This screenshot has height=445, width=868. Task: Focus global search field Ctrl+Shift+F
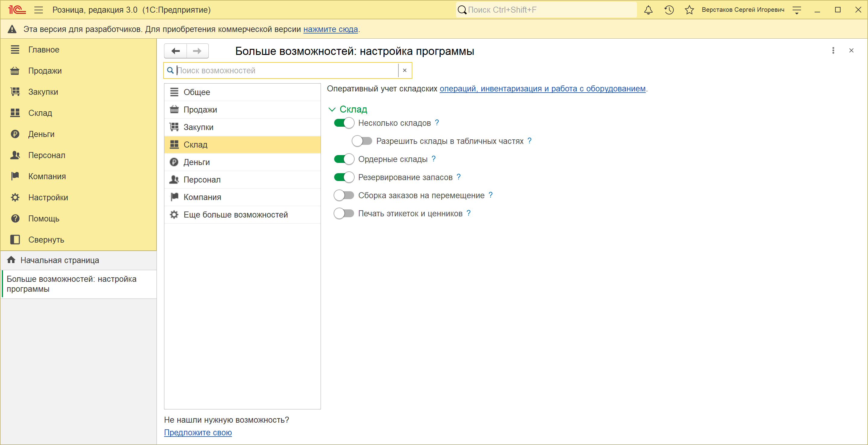point(546,10)
